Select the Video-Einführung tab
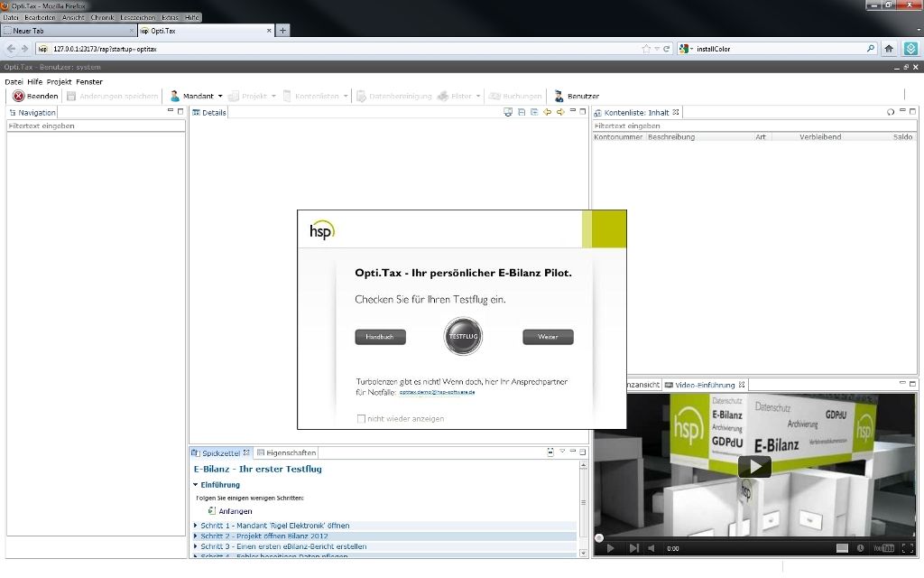Screen dimensions: 924x578 [705, 385]
